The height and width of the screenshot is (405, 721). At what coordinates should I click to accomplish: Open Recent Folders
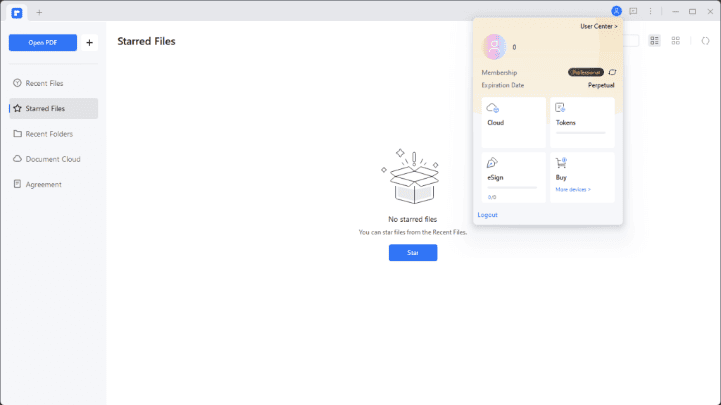click(53, 134)
